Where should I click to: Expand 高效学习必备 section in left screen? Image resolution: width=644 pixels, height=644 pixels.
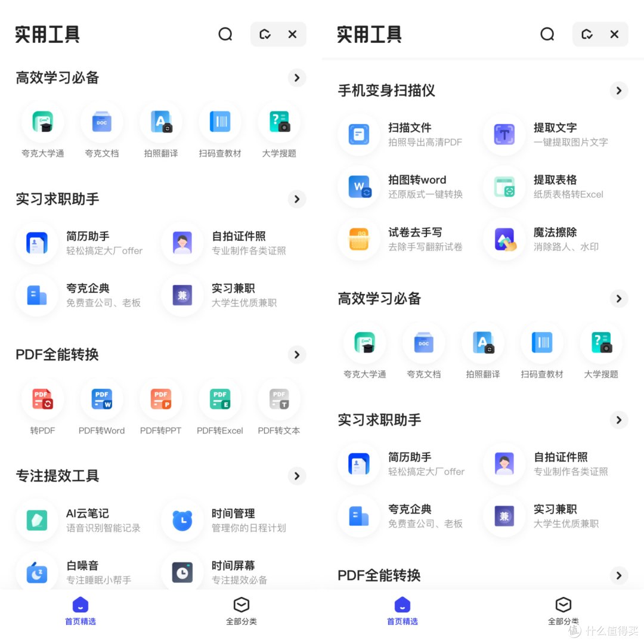click(x=297, y=78)
